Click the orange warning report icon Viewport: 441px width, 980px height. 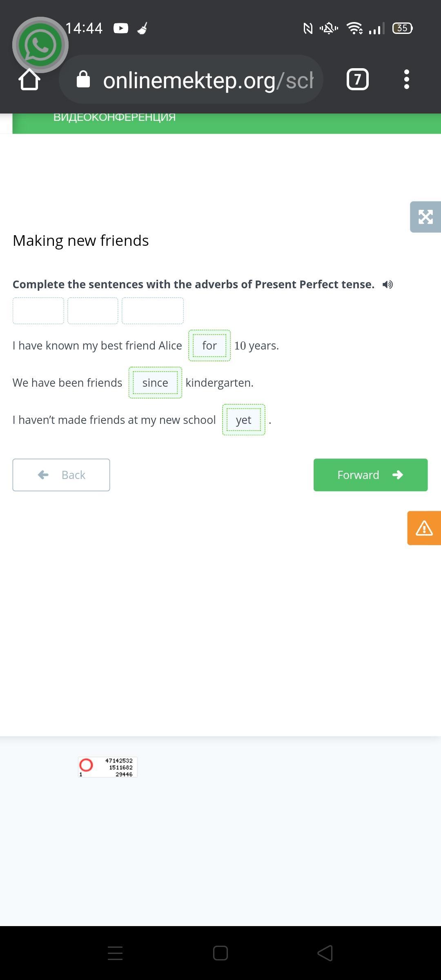(x=424, y=528)
